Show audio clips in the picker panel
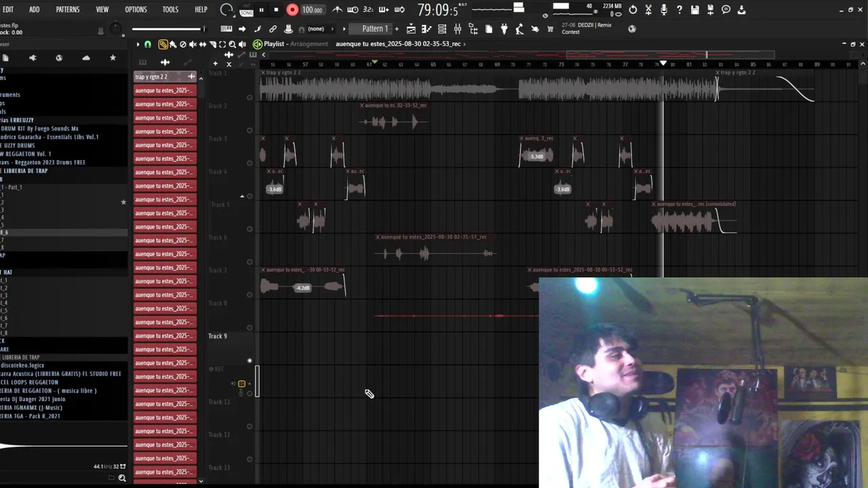Screen dimensions: 868x488 (x=165, y=62)
